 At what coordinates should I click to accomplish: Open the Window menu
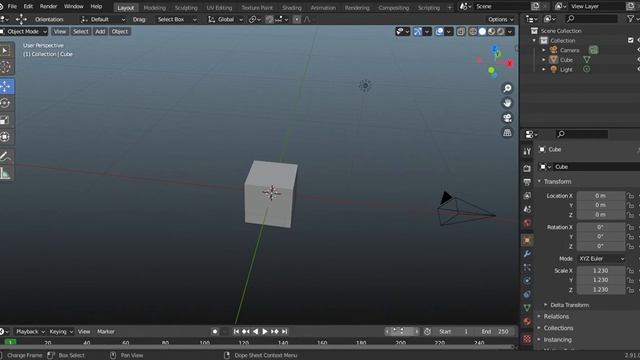[73, 6]
